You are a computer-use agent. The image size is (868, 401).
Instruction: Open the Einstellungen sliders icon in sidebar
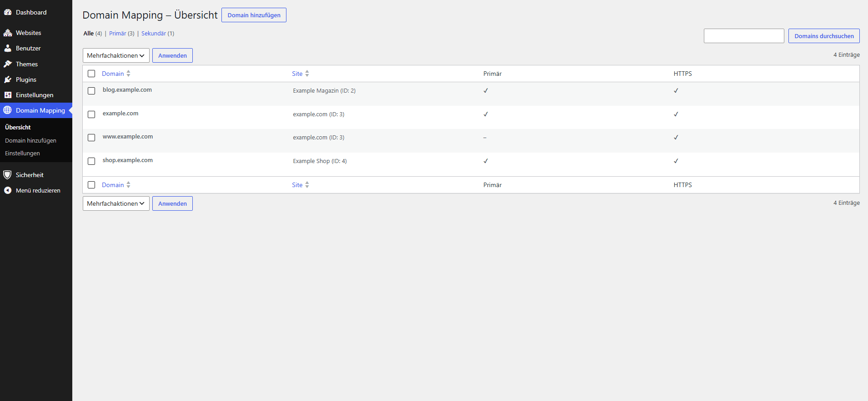pos(8,95)
